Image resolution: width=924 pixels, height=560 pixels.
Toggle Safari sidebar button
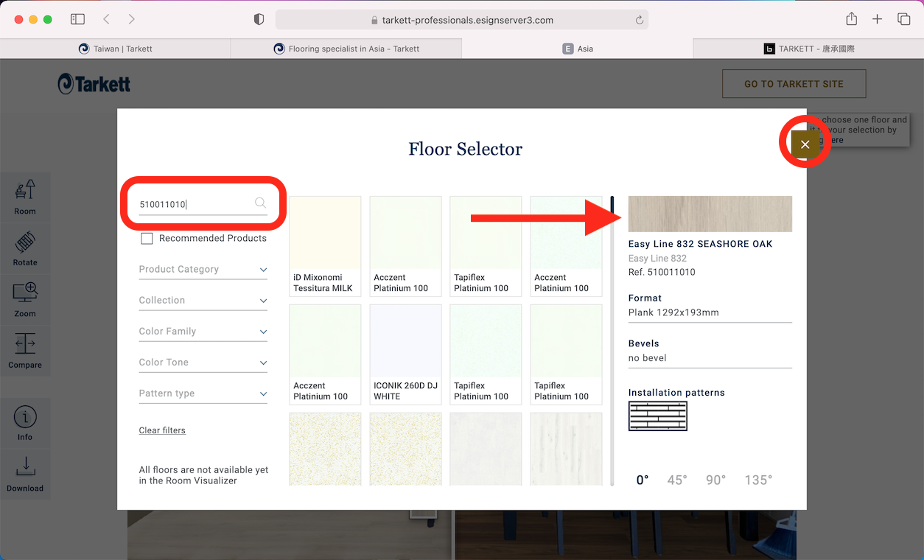[x=77, y=19]
